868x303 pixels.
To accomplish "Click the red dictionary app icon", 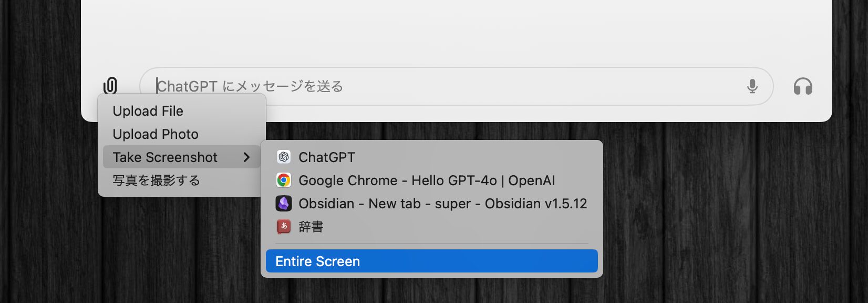I will point(284,227).
